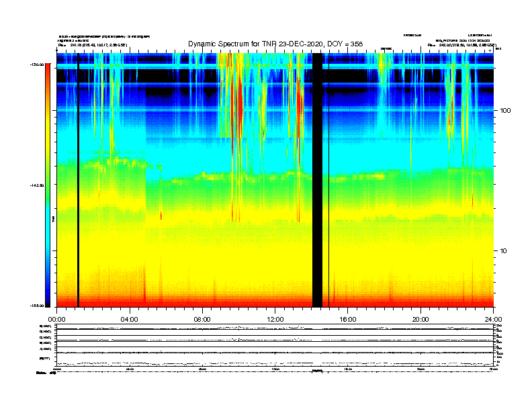
Task: Click the 20:00 label on the main time axis
Action: coord(420,320)
